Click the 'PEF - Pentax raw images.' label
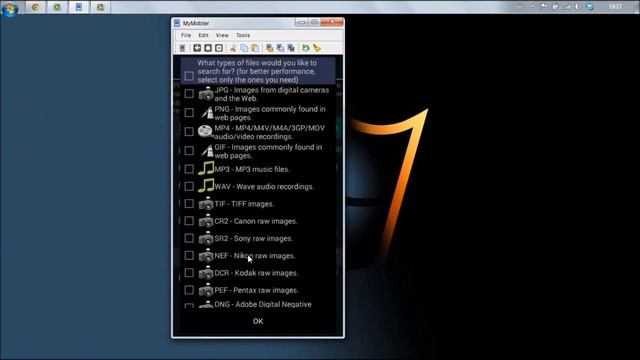Viewport: 640px width, 360px height. click(x=256, y=291)
